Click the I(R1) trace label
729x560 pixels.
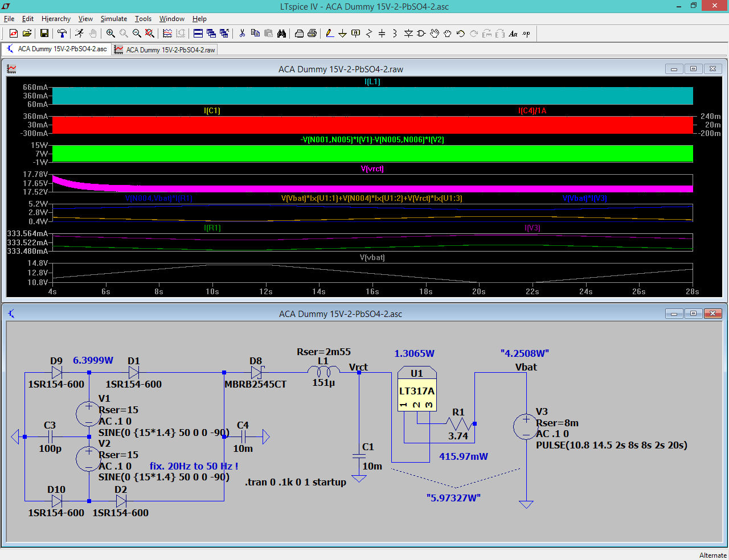(x=212, y=228)
